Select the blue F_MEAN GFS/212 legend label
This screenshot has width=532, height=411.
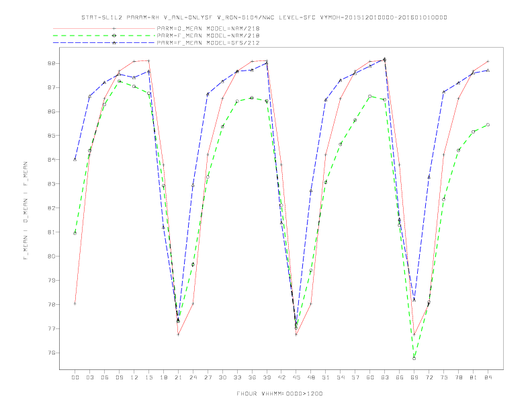pyautogui.click(x=208, y=43)
